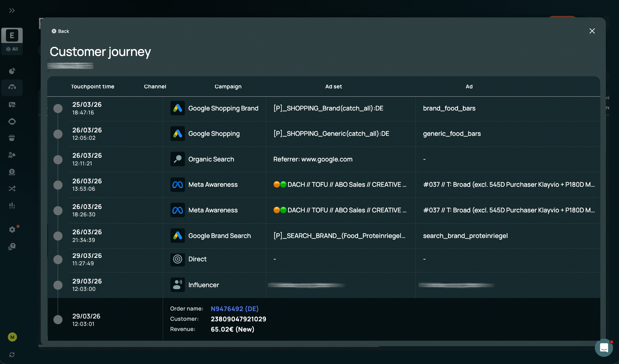Image resolution: width=619 pixels, height=364 pixels.
Task: Click the Google Shopping Brand campaign name
Action: click(x=223, y=108)
